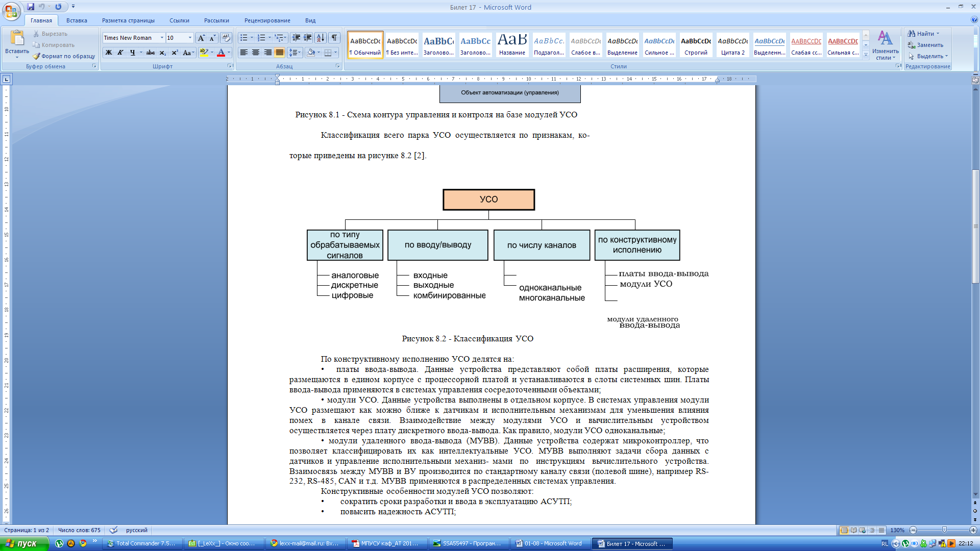The height and width of the screenshot is (551, 980).
Task: Open the Вид tab
Action: (310, 20)
